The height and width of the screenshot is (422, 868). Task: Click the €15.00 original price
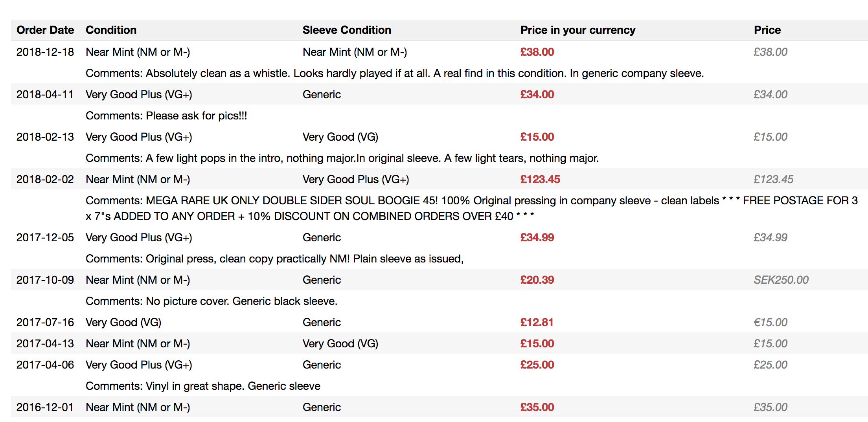[771, 322]
